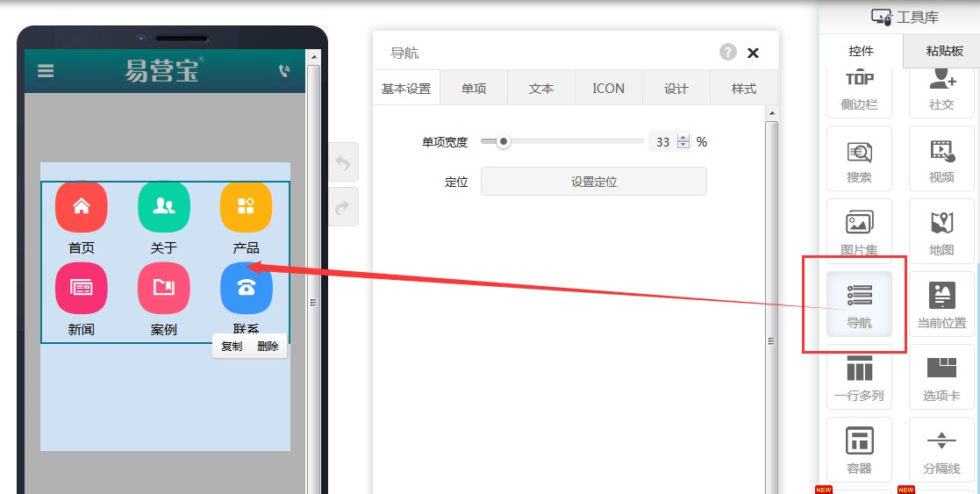Switch to the 设计 tab
980x494 pixels.
pos(676,88)
